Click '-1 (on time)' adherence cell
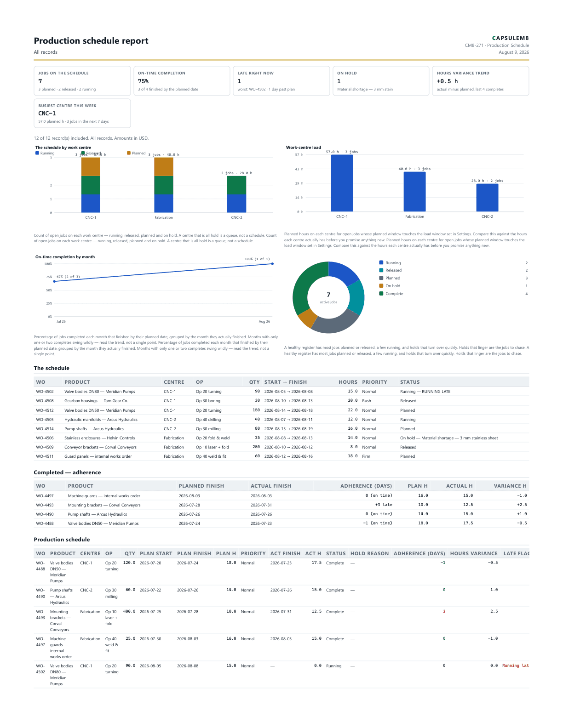 point(378,523)
